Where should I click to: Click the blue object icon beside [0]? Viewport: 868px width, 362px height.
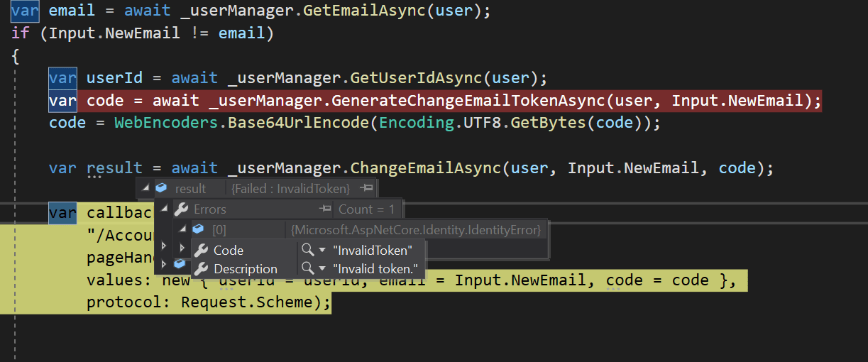tap(198, 229)
